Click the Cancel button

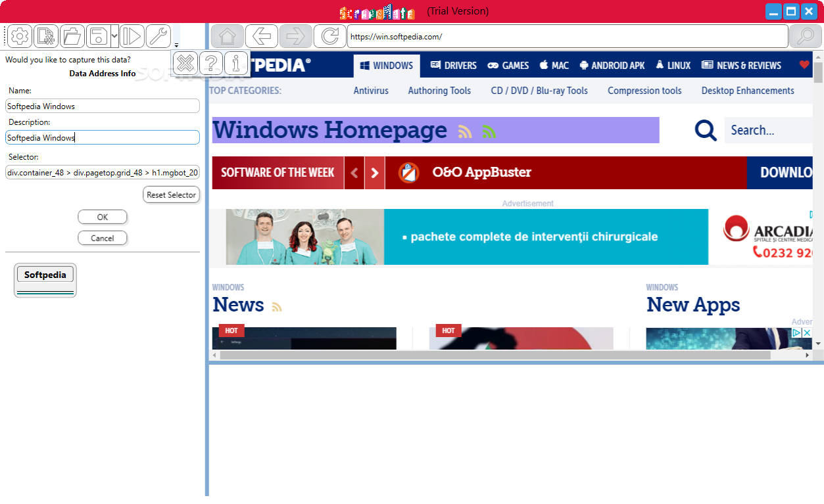(x=102, y=238)
